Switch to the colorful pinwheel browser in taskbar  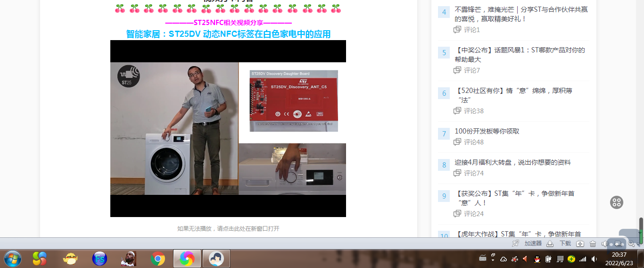(x=187, y=259)
